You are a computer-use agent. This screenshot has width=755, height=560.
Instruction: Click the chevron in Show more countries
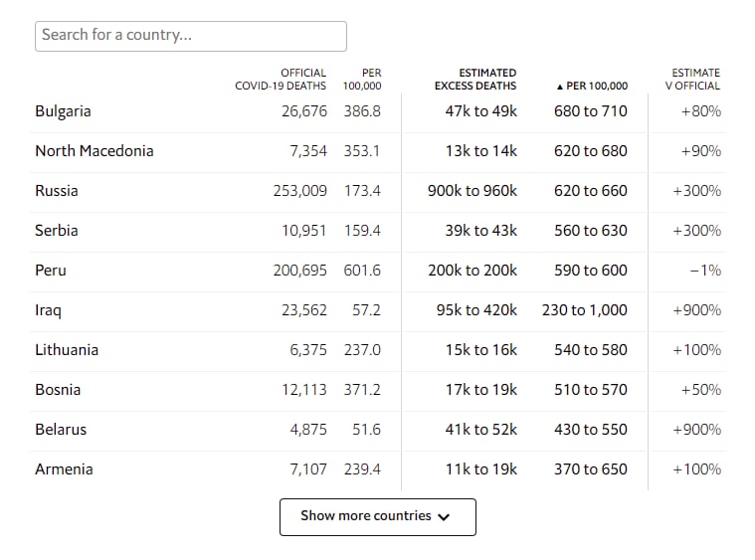click(444, 517)
